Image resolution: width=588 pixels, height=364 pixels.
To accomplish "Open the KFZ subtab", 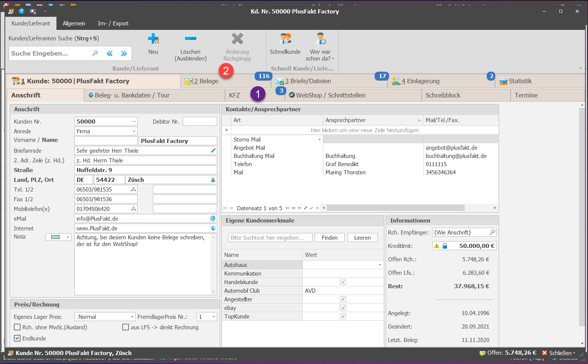I will [x=255, y=95].
